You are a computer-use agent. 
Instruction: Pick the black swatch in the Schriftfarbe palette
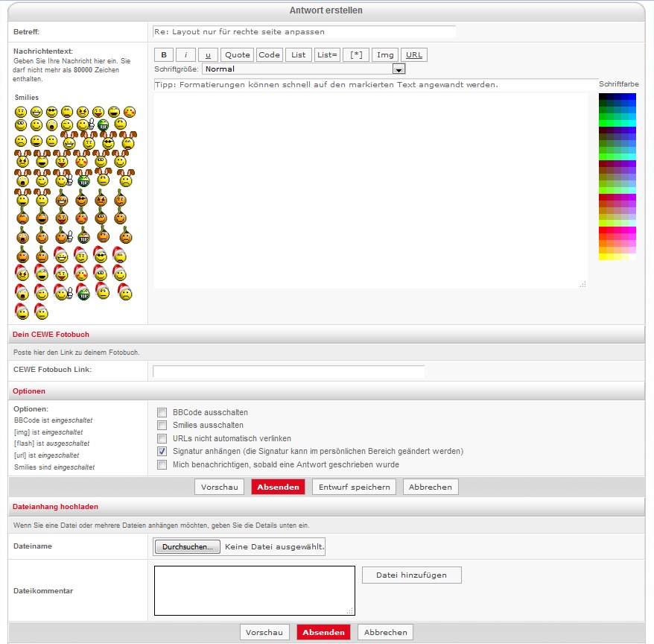pyautogui.click(x=603, y=96)
